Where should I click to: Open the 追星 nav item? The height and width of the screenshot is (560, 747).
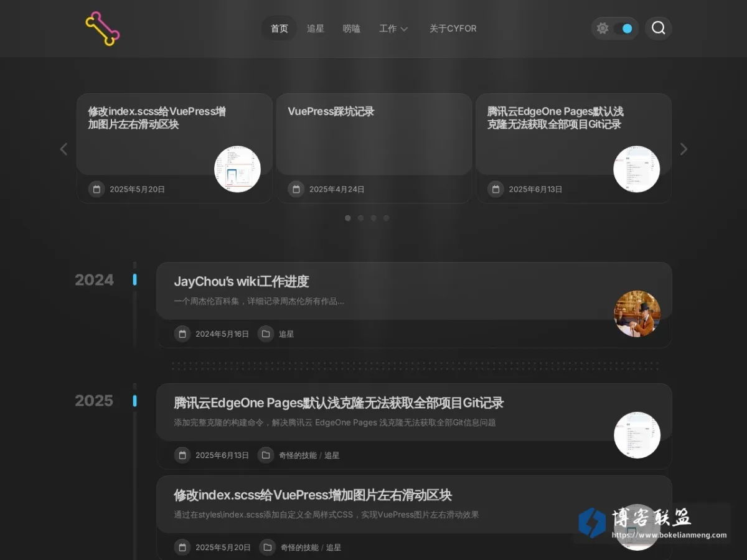tap(316, 29)
